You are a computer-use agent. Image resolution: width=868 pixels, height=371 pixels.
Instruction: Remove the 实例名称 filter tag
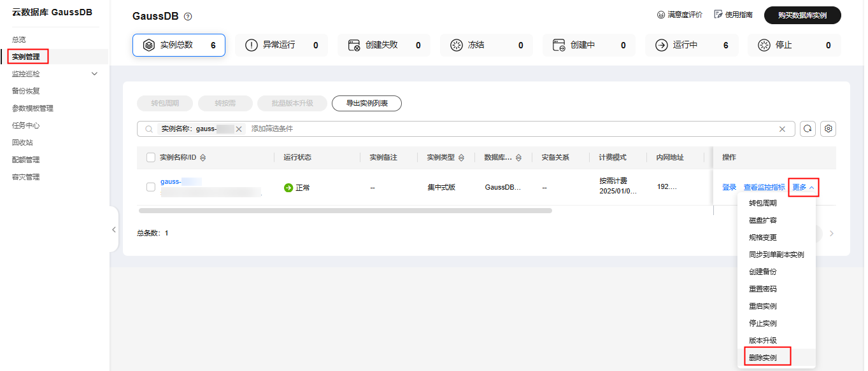pyautogui.click(x=239, y=129)
